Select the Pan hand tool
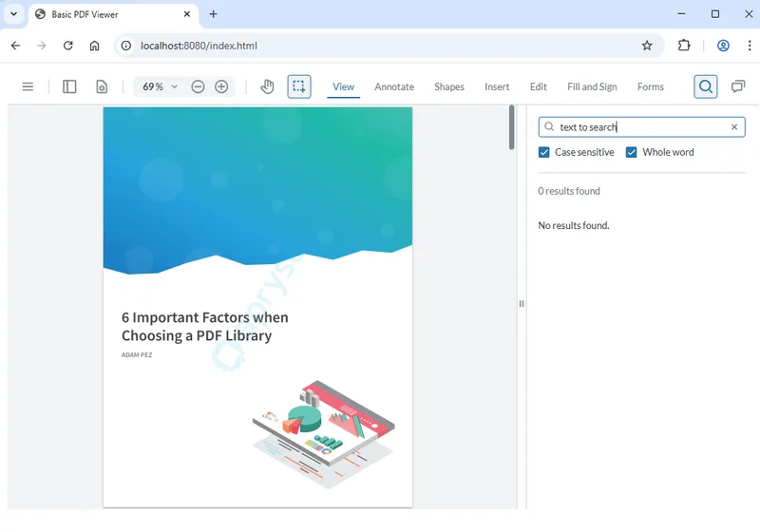 [x=267, y=86]
